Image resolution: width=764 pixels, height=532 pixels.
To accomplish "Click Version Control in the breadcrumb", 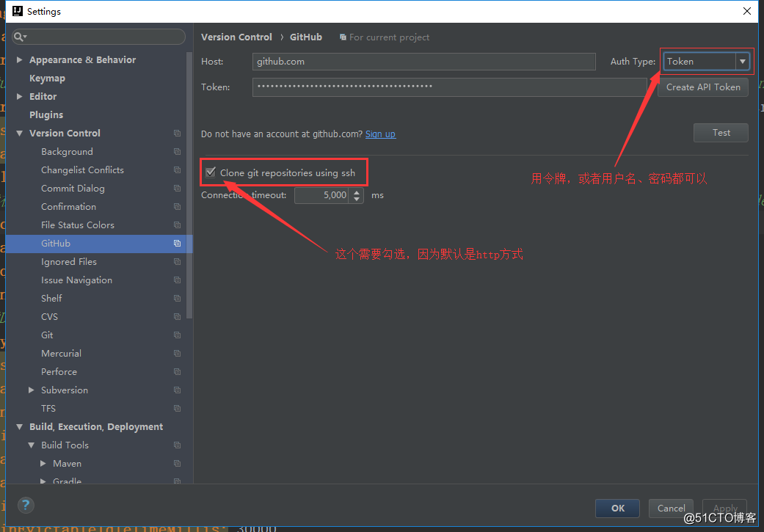I will [236, 37].
